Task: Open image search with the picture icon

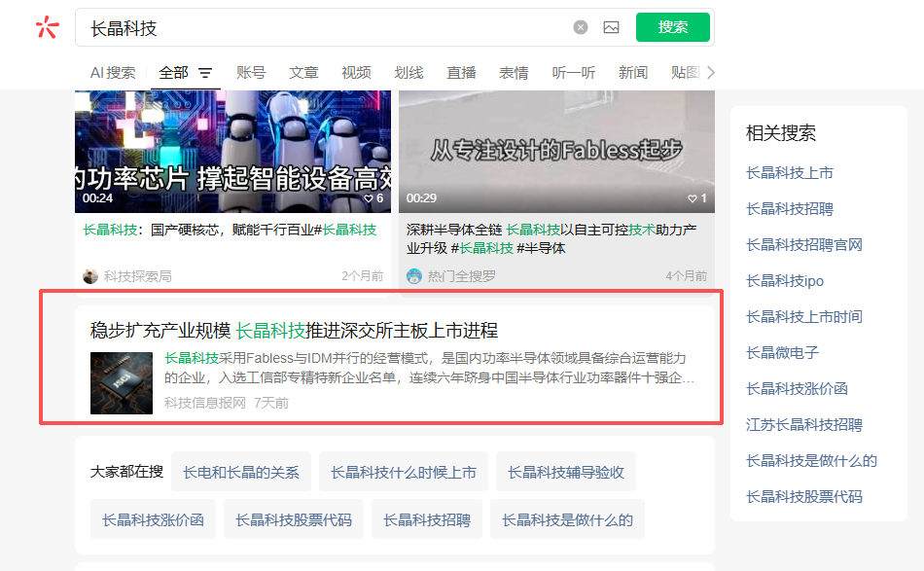Action: 611,27
